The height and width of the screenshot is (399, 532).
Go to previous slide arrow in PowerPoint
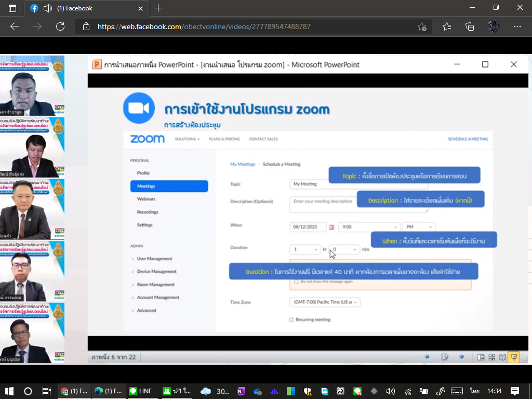[x=427, y=356]
